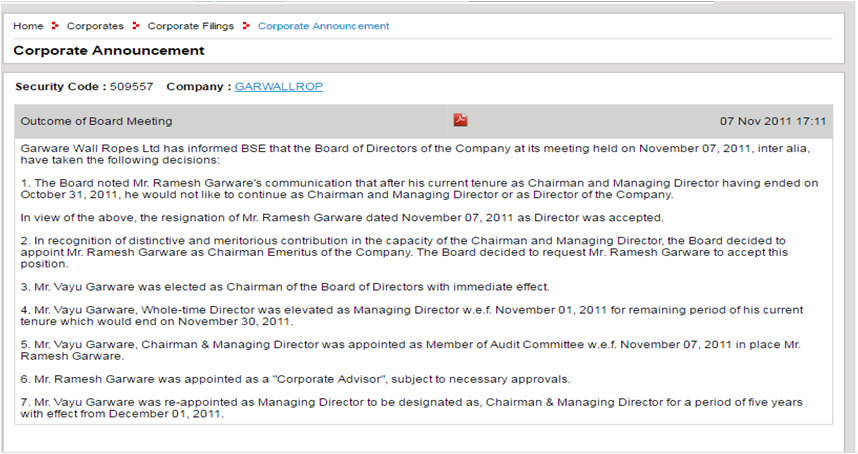The image size is (858, 454).
Task: Select the Corporate Announcement breadcrumb
Action: pyautogui.click(x=323, y=26)
